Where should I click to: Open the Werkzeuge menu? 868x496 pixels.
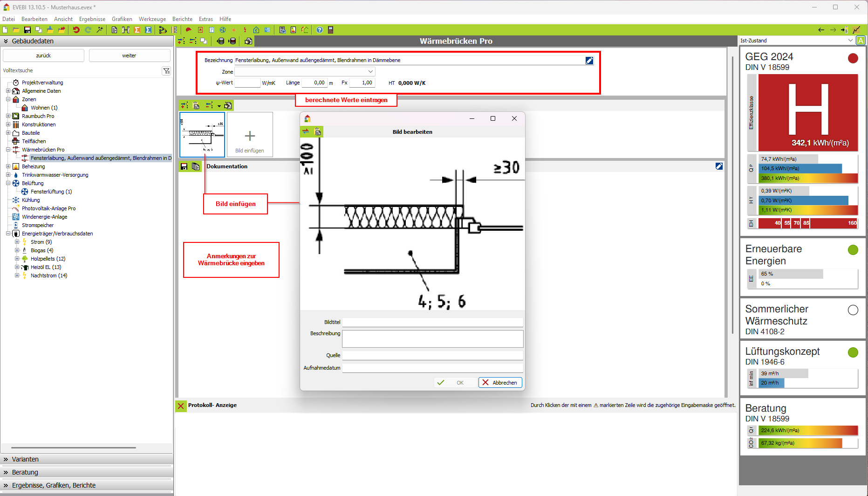(x=152, y=19)
